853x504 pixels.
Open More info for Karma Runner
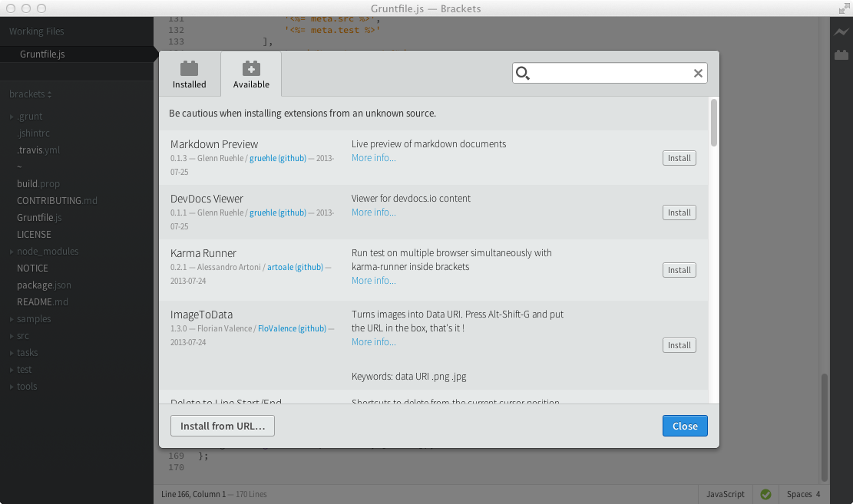[x=373, y=280]
